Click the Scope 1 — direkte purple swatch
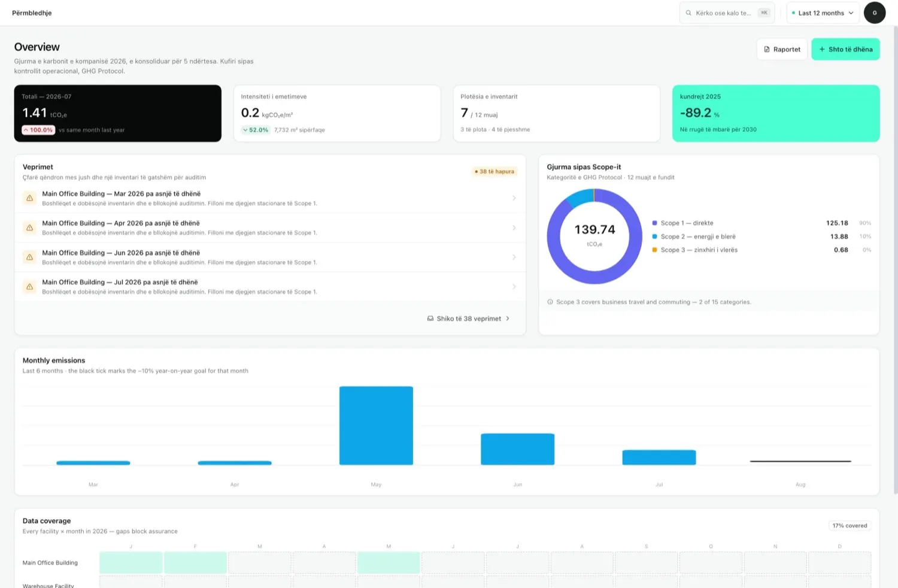This screenshot has width=898, height=588. (655, 223)
